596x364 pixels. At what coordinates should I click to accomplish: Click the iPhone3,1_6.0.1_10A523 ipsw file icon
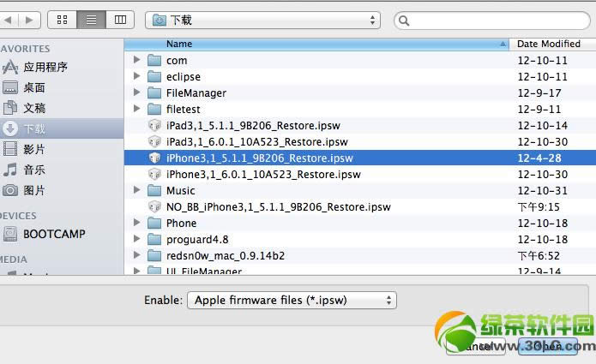click(x=154, y=174)
